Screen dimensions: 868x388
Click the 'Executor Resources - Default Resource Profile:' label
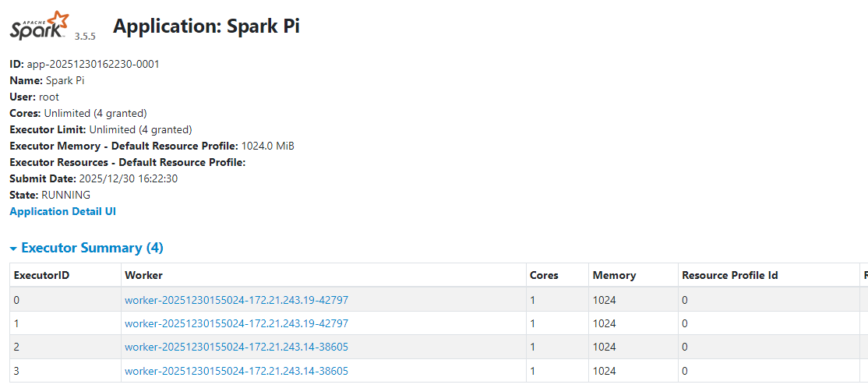tap(127, 163)
